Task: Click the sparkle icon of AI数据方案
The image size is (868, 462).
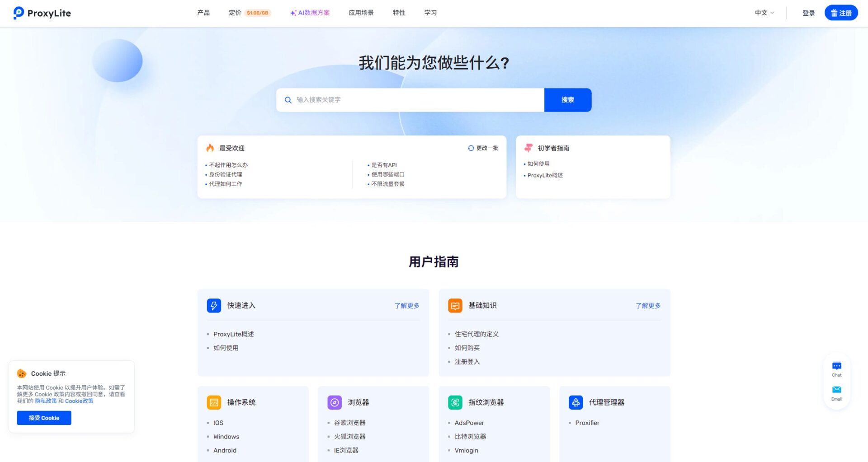Action: (293, 13)
